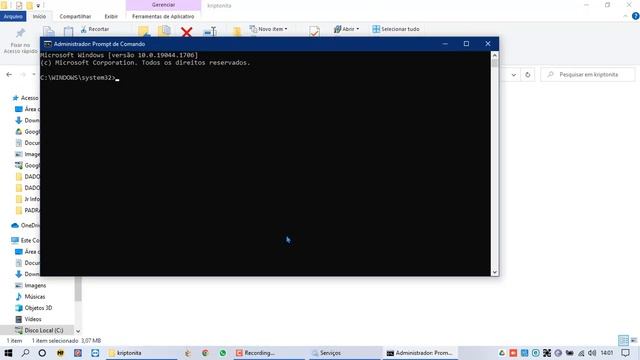Select Este Computador in navigation pane
This screenshot has height=360, width=640.
[x=26, y=240]
